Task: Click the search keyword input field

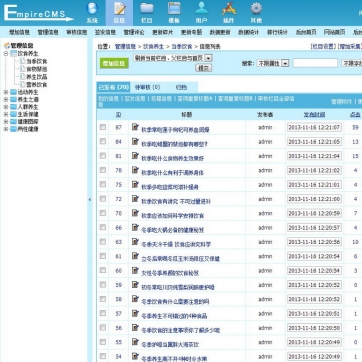Action: 315,63
